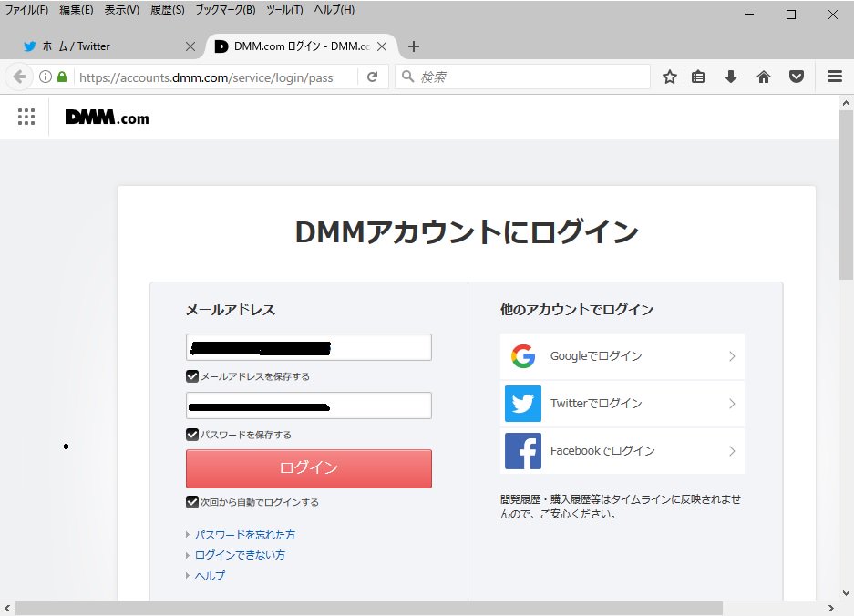Close the DMM.com login tab

point(382,46)
